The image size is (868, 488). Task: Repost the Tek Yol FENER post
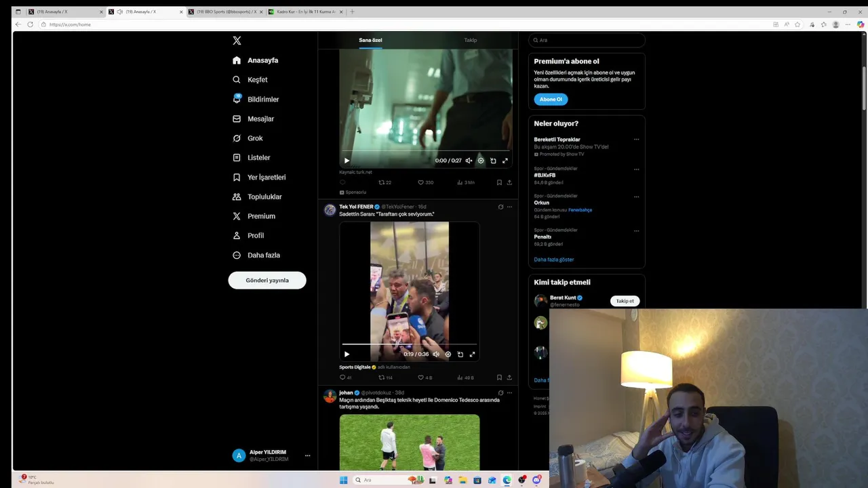coord(385,378)
